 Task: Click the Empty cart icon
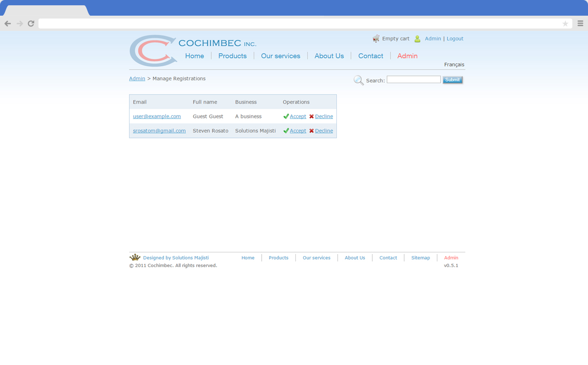[376, 38]
